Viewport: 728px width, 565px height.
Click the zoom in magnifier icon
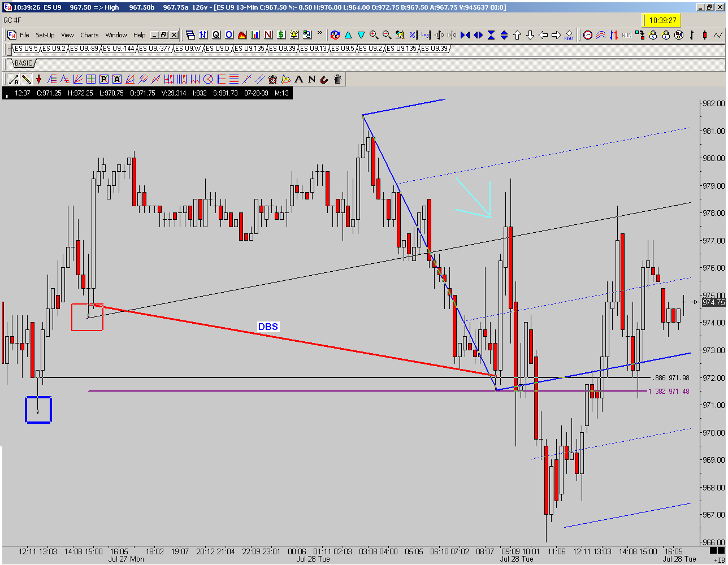[x=374, y=34]
